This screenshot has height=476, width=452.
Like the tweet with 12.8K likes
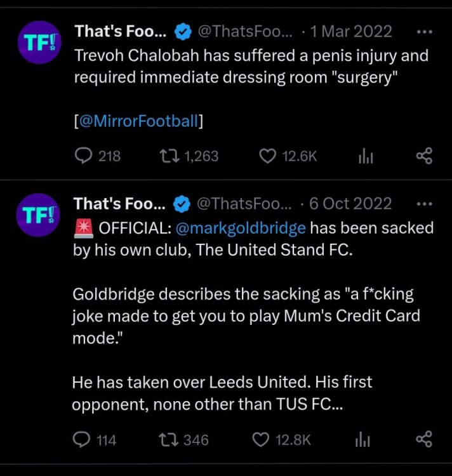pyautogui.click(x=261, y=440)
